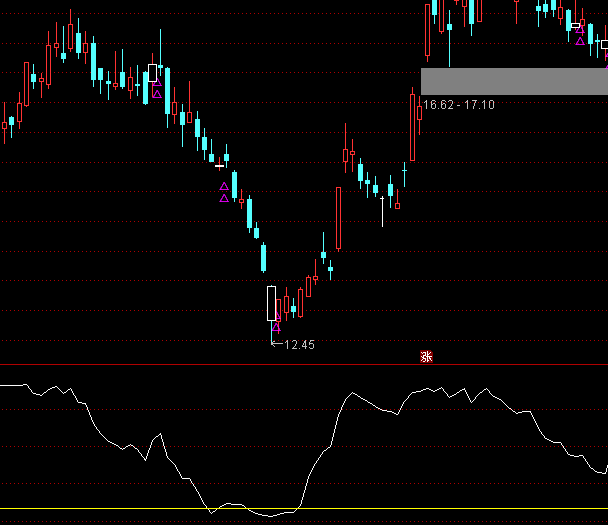Select the white hollow candle at the bottom low

[271, 303]
